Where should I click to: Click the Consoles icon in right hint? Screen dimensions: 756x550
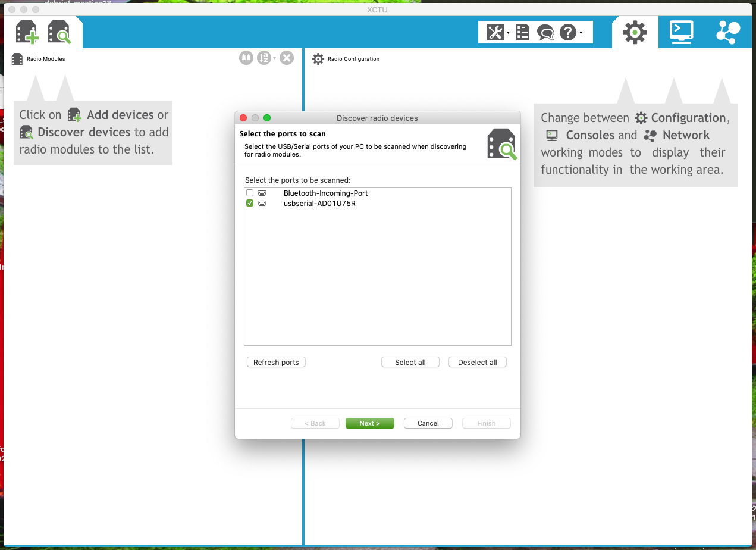[x=552, y=135]
